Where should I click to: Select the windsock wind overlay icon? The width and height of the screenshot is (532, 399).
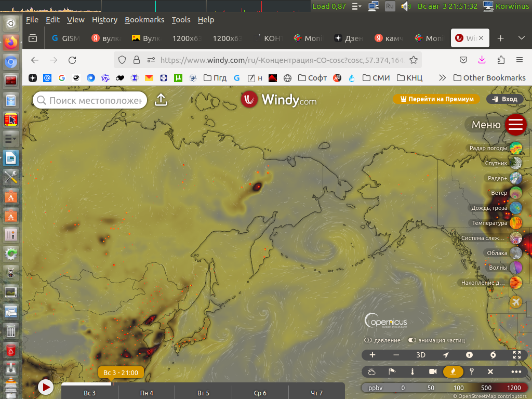(392, 372)
